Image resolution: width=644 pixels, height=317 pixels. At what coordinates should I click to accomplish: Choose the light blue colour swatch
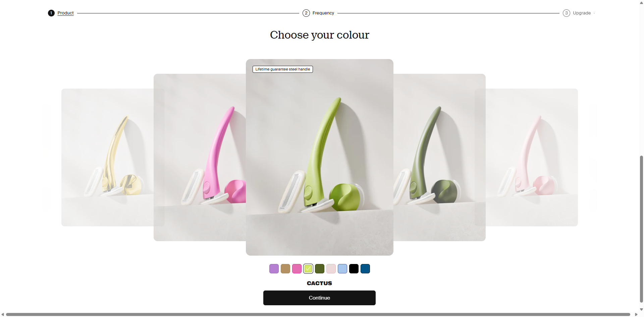click(x=342, y=269)
